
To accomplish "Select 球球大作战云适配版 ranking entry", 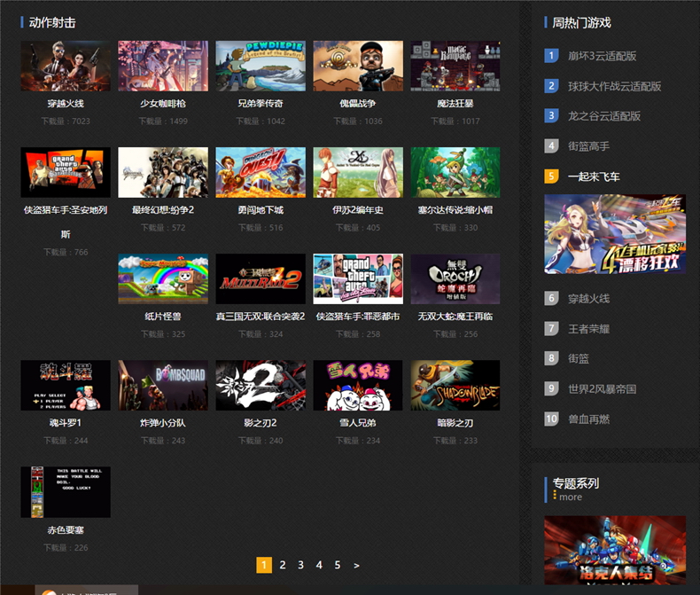I will click(x=614, y=86).
